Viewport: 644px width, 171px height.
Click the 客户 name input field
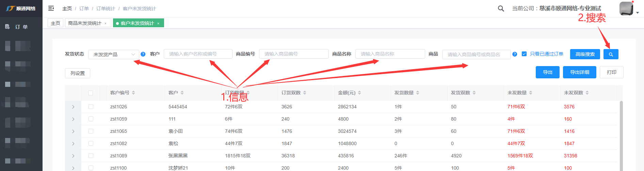(198, 54)
